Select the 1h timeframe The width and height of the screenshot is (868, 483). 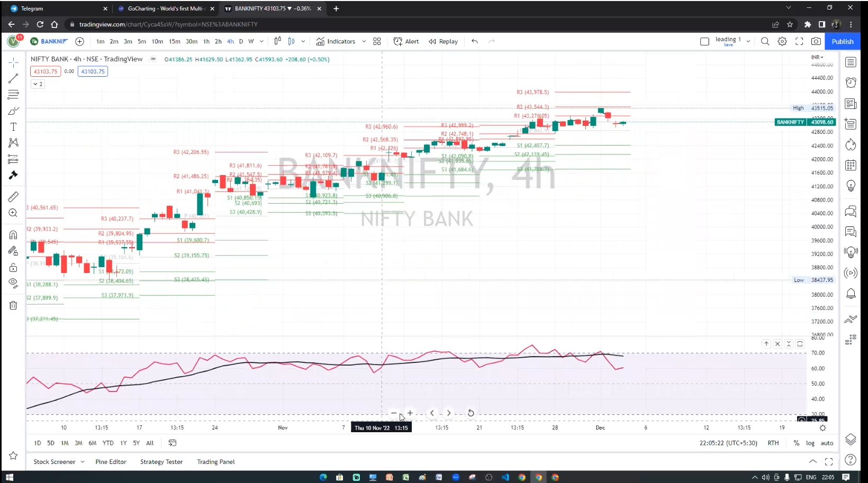click(x=206, y=41)
